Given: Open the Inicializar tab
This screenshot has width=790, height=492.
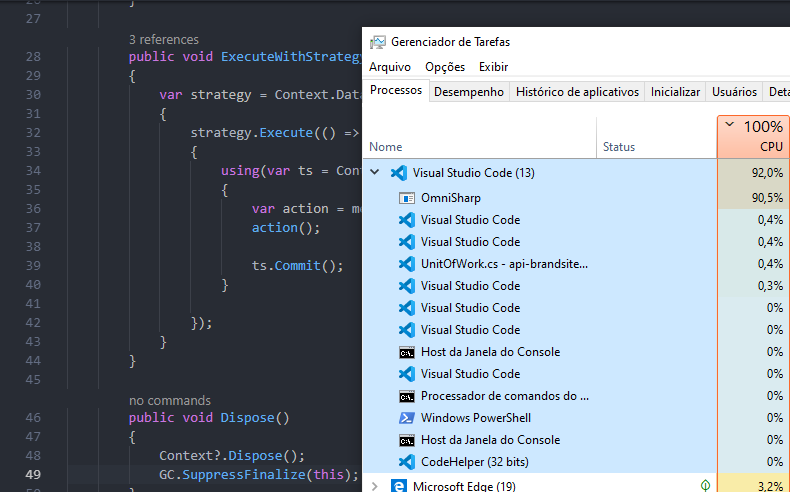Looking at the screenshot, I should [x=675, y=92].
